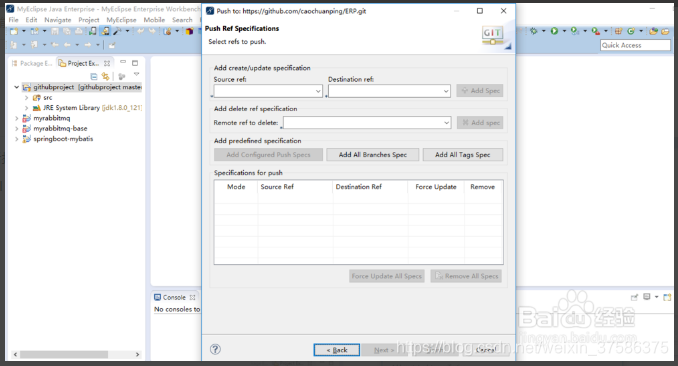Click the Add Configured Push Specs button
The height and width of the screenshot is (366, 678).
pyautogui.click(x=268, y=154)
